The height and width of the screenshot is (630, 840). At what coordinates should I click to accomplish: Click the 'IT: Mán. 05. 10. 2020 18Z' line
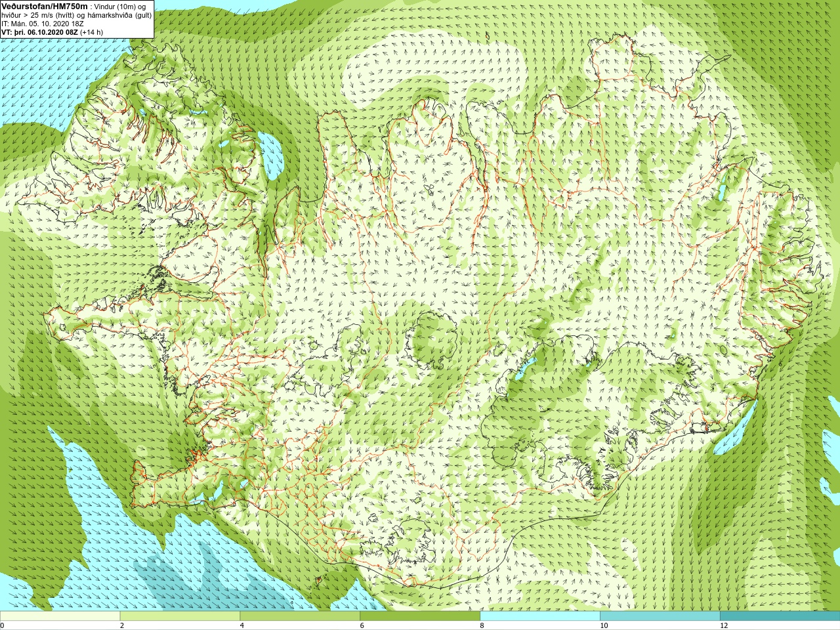pyautogui.click(x=43, y=24)
